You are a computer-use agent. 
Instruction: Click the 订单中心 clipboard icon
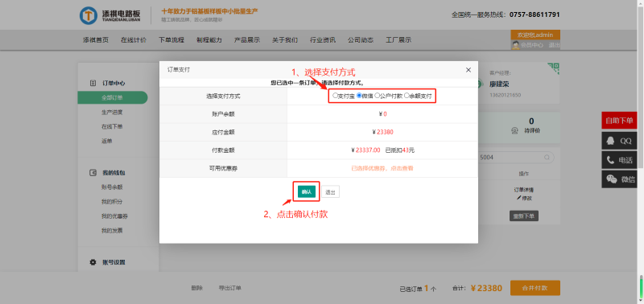pyautogui.click(x=93, y=83)
